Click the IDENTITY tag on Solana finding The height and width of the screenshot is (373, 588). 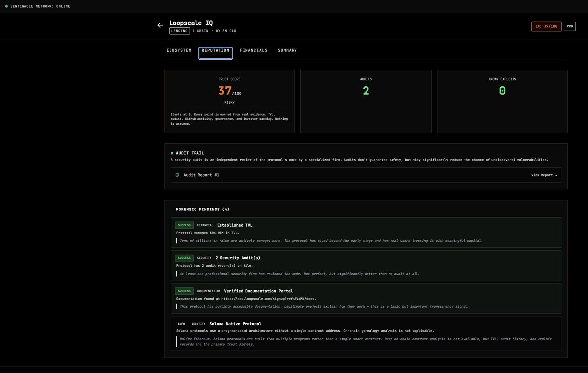(x=198, y=324)
